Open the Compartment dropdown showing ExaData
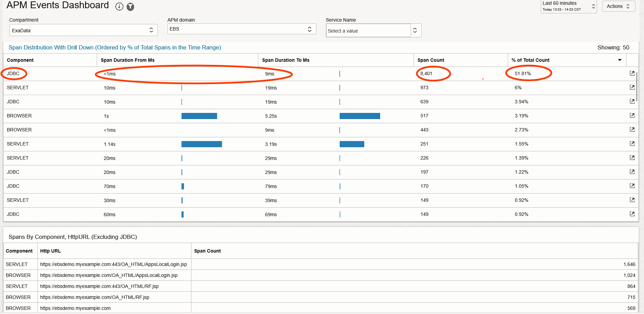The height and width of the screenshot is (314, 644). pyautogui.click(x=151, y=30)
